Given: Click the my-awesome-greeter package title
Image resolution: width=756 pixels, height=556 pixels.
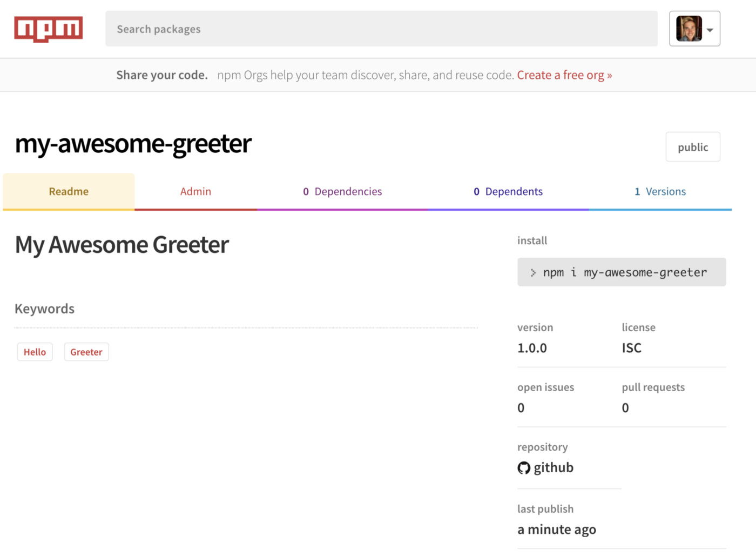Looking at the screenshot, I should (133, 144).
